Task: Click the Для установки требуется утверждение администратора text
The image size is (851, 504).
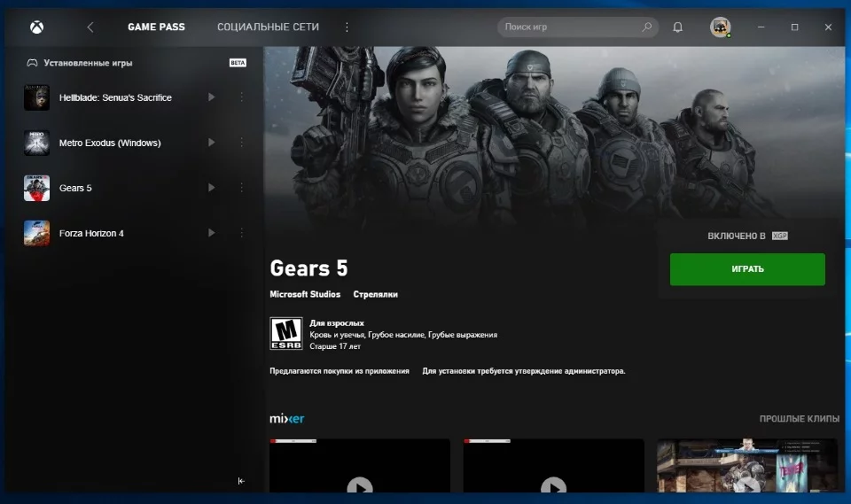Action: point(524,371)
